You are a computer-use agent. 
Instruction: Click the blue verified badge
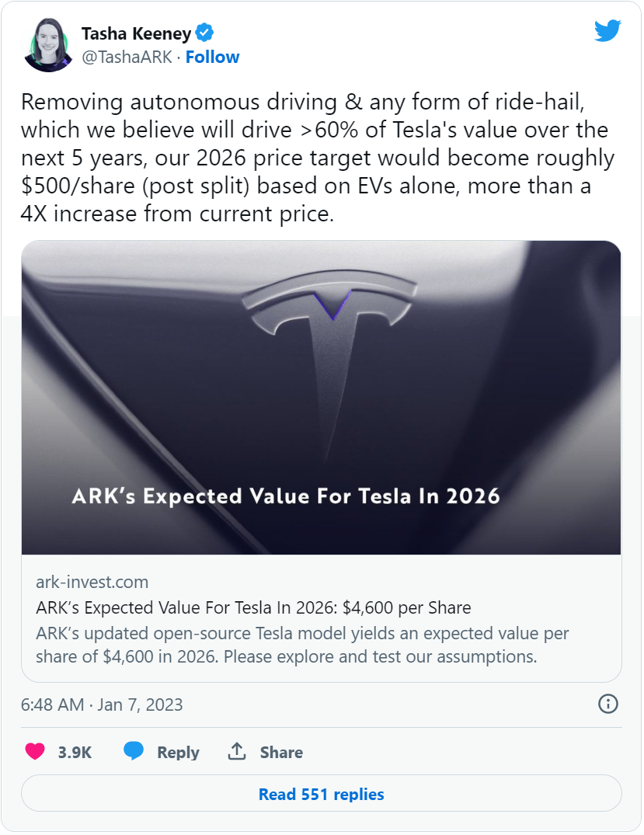click(x=206, y=33)
